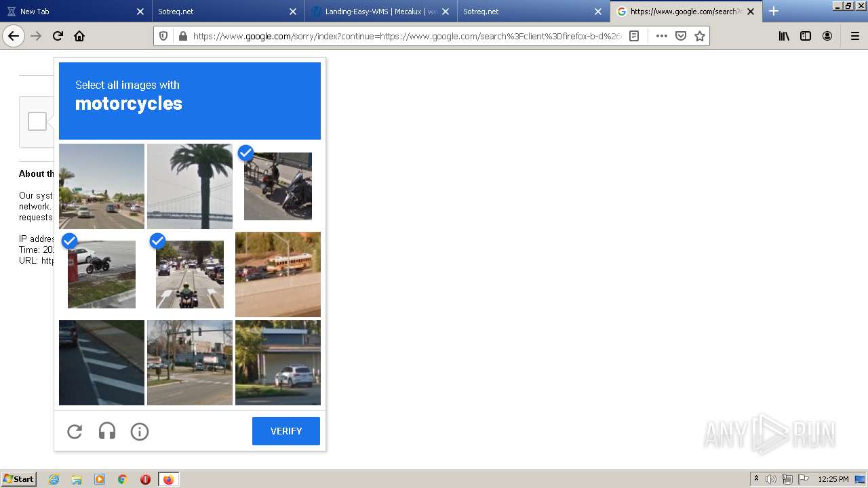The width and height of the screenshot is (868, 488).
Task: Show hidden tray icons arrow
Action: click(x=756, y=479)
